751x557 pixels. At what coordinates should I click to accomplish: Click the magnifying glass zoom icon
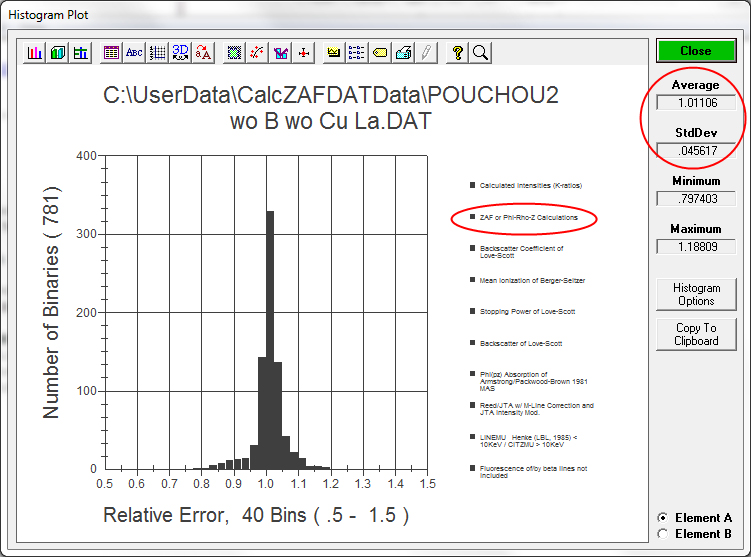click(480, 53)
